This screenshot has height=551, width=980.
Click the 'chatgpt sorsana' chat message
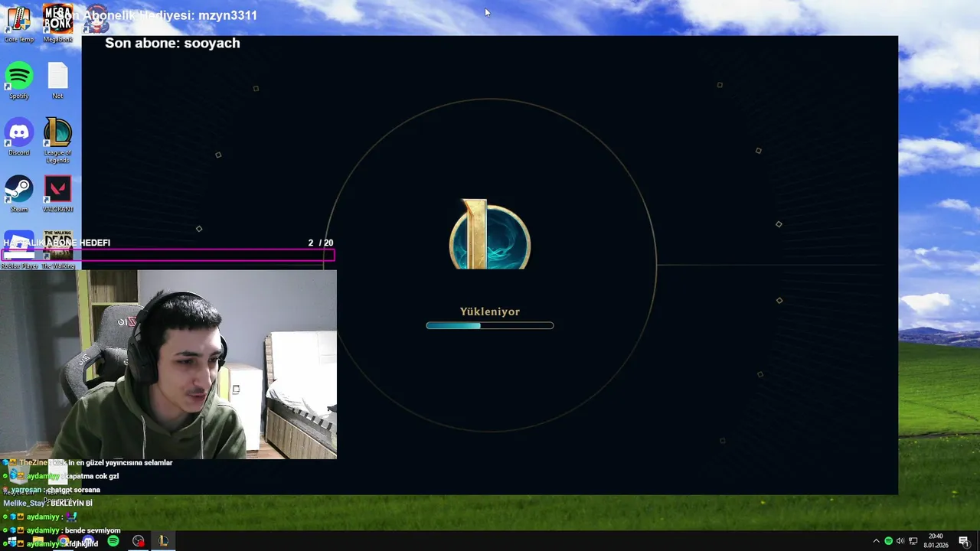click(x=73, y=490)
